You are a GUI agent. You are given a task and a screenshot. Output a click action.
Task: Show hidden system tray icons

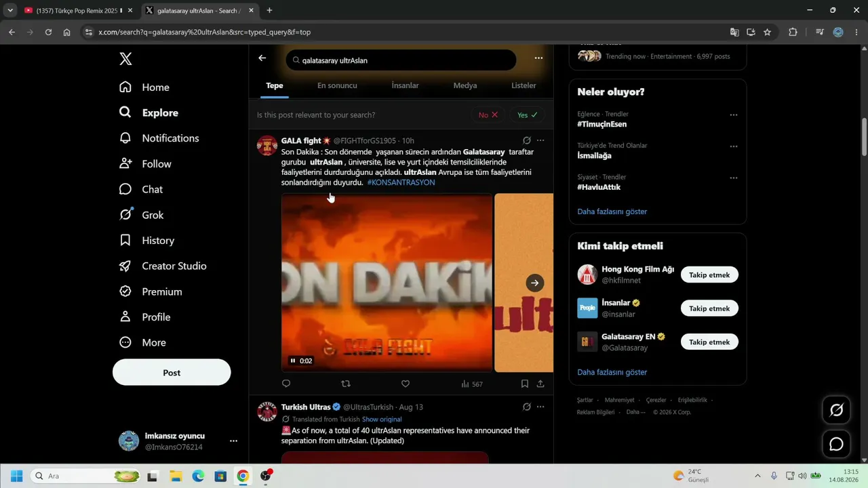[x=757, y=476]
